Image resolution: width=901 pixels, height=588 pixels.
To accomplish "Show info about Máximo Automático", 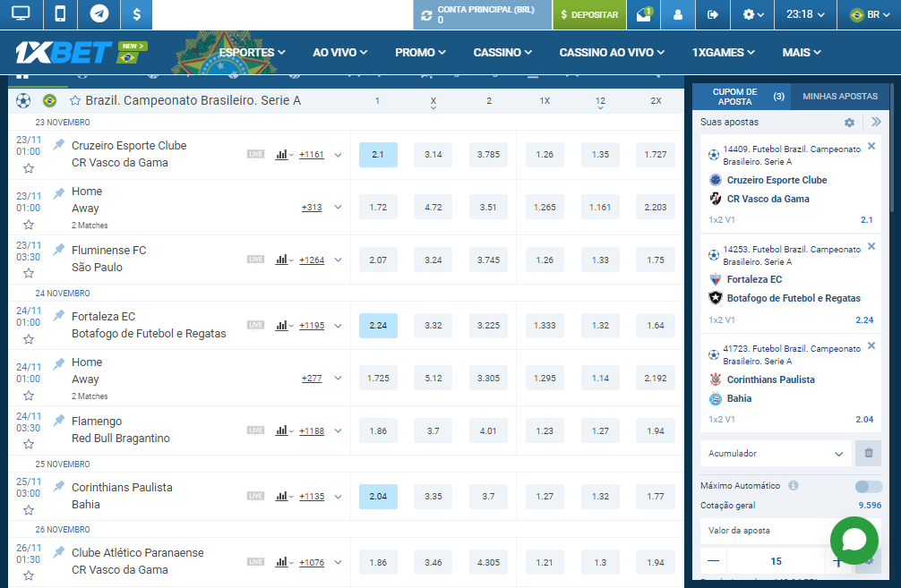I will [x=794, y=486].
